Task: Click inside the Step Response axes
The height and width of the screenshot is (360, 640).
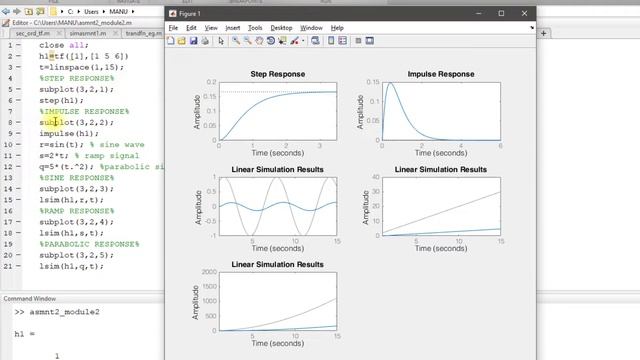Action: 278,111
